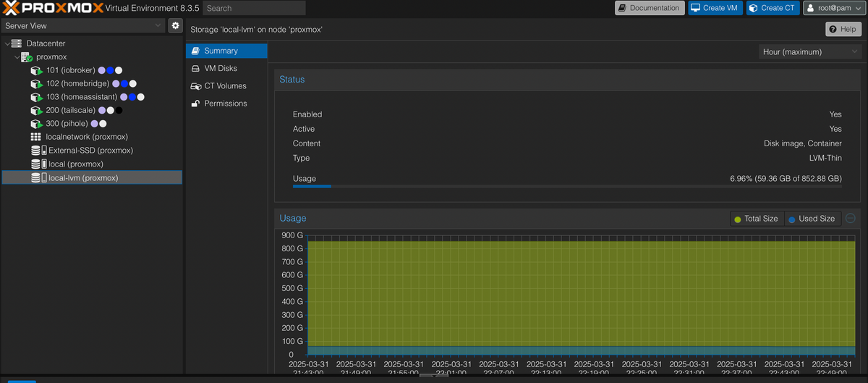Viewport: 868px width, 383px height.
Task: Open chart options icon beside Used Size
Action: click(x=851, y=218)
